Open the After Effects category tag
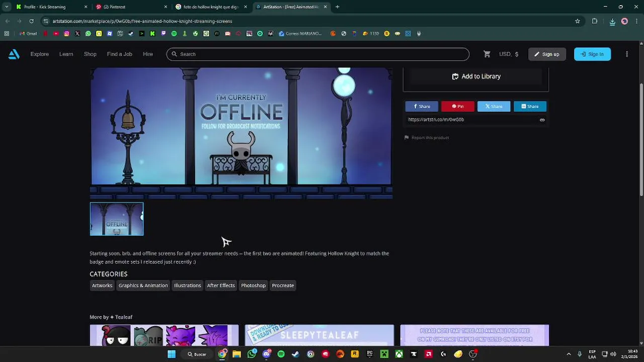This screenshot has height=362, width=644. coord(221,286)
